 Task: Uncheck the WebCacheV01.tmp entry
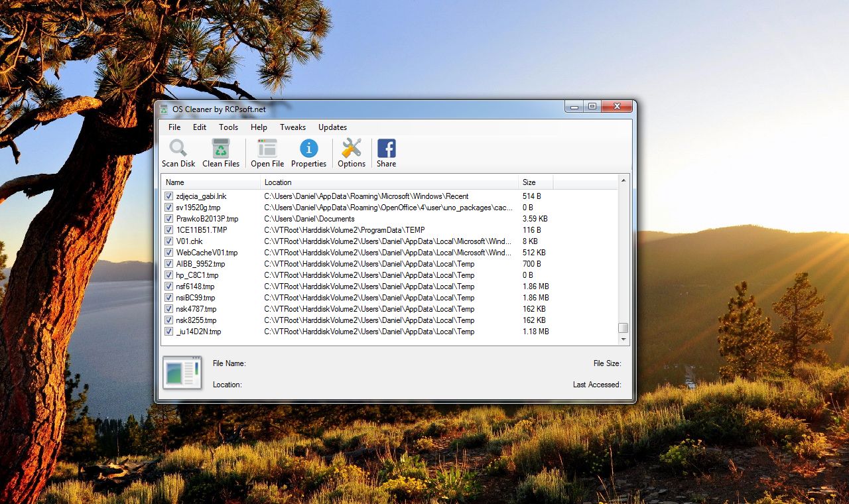pos(168,253)
